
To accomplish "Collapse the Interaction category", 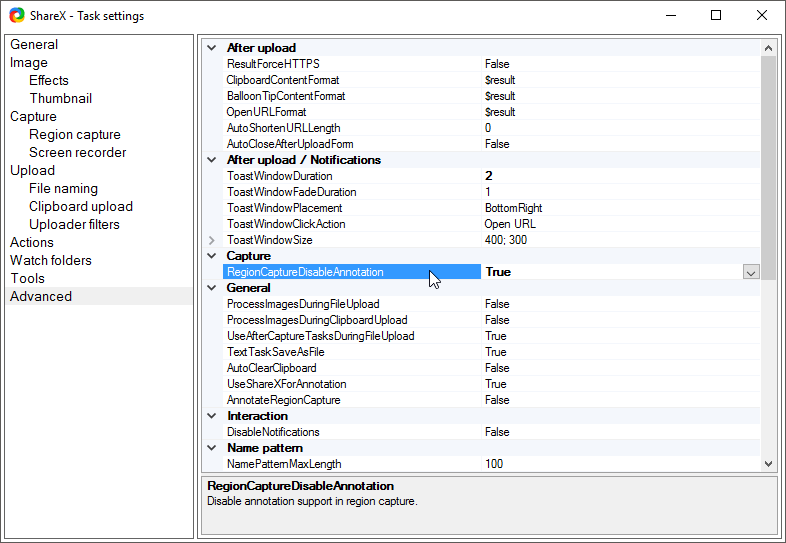I will coord(211,416).
